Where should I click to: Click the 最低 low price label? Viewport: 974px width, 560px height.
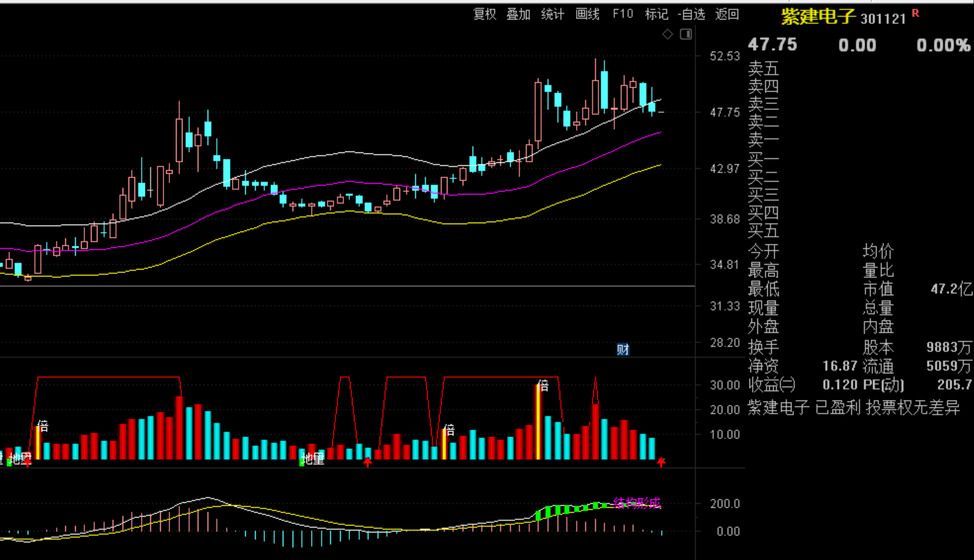pos(763,289)
